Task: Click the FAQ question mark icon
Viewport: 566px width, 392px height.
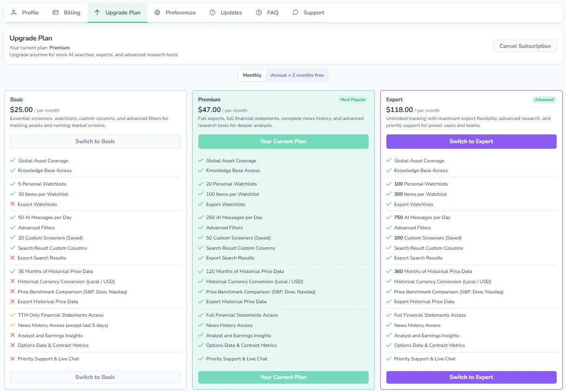Action: (x=258, y=13)
